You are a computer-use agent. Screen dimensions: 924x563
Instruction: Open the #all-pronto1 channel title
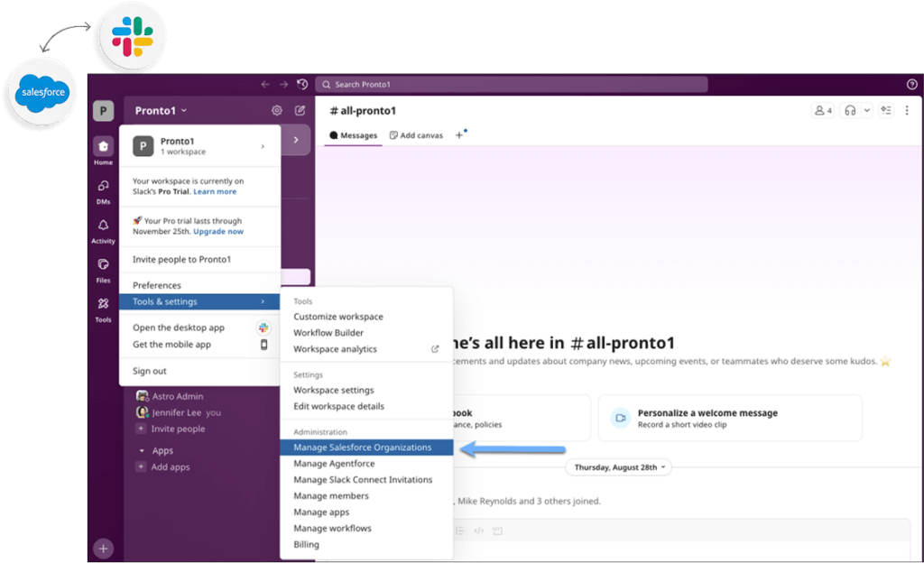coord(363,111)
